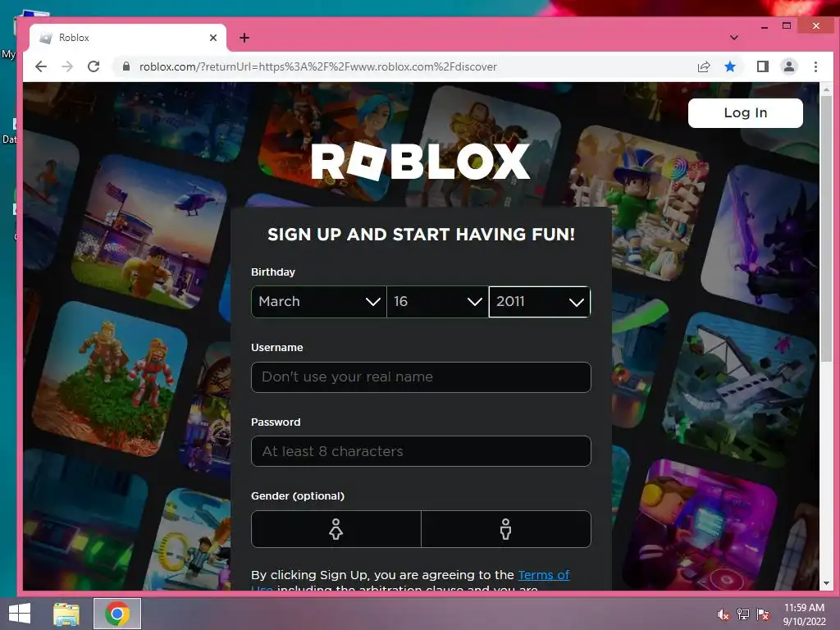Open the Windows Start menu
The image size is (840, 630).
[x=20, y=614]
